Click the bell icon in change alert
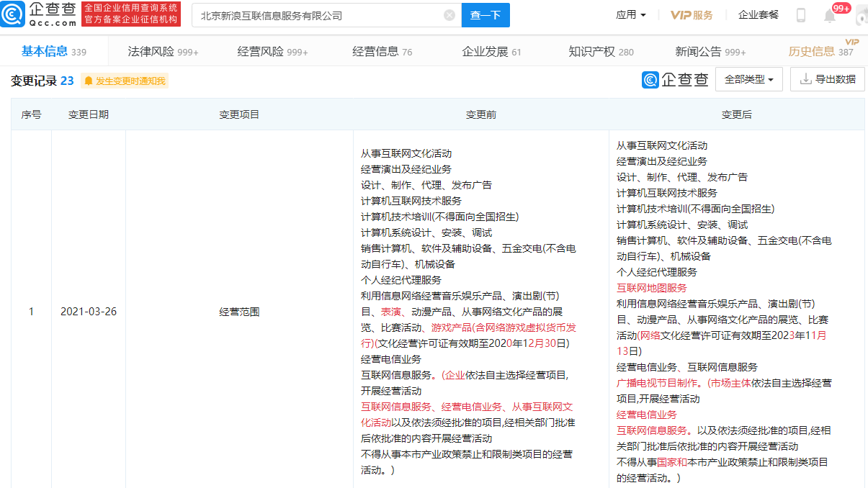868x488 pixels. (89, 81)
